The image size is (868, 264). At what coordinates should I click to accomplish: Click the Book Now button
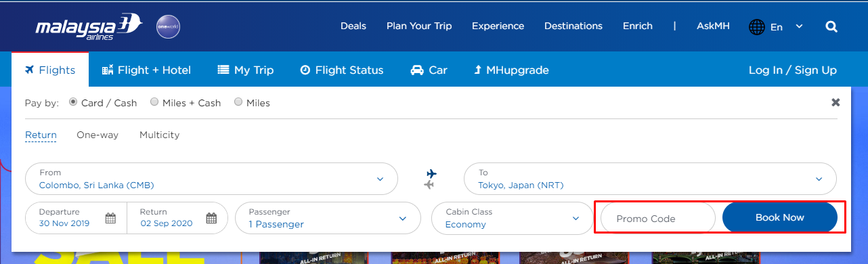click(x=780, y=218)
